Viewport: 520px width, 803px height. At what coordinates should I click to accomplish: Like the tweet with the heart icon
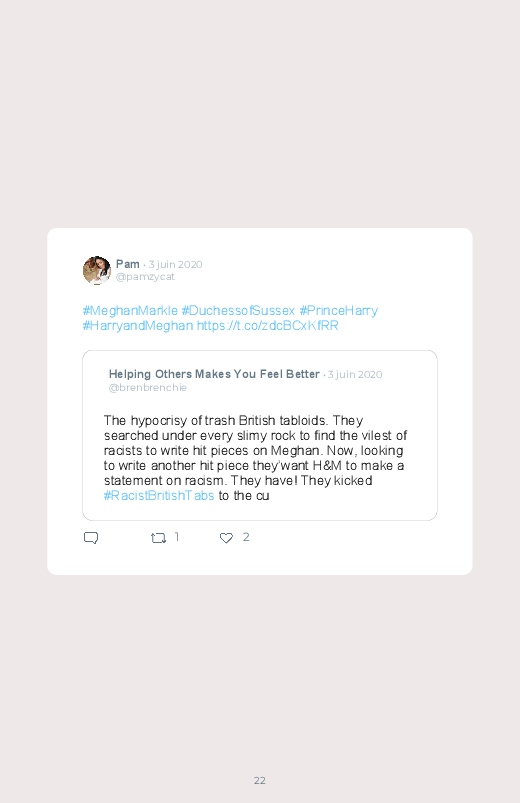(226, 538)
